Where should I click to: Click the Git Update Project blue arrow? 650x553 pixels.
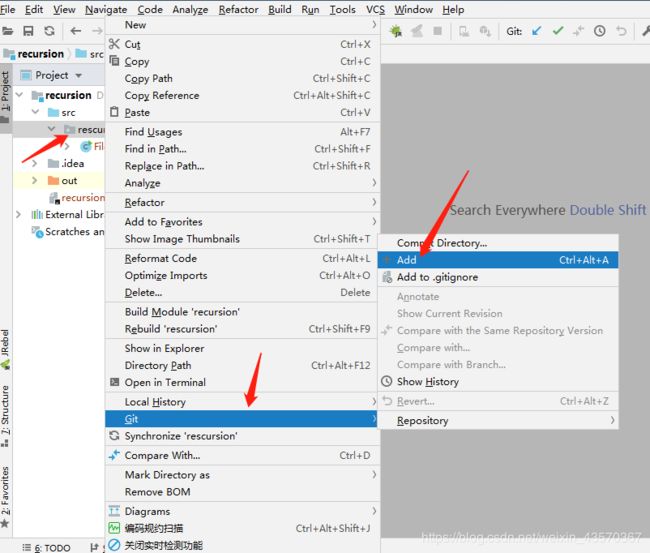(x=536, y=31)
